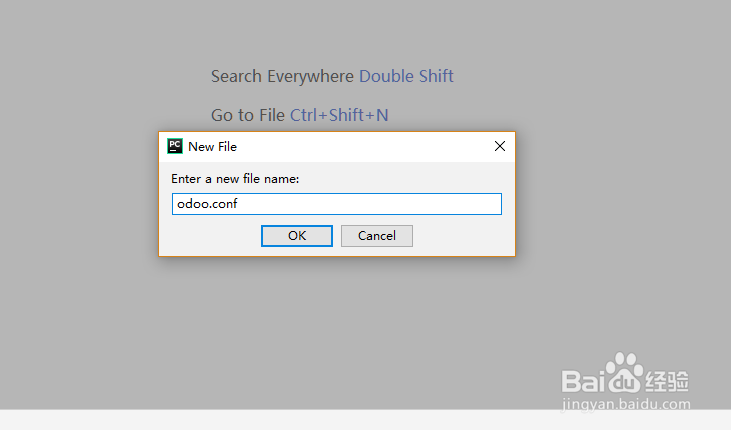
Task: Cancel the new file creation
Action: (377, 236)
